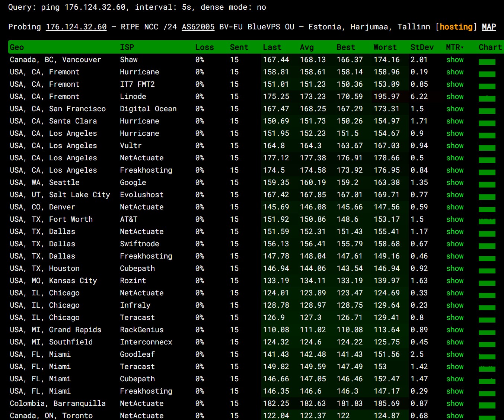Show MTR for Houston Cubepath row
This screenshot has height=420, width=504.
pos(455,268)
